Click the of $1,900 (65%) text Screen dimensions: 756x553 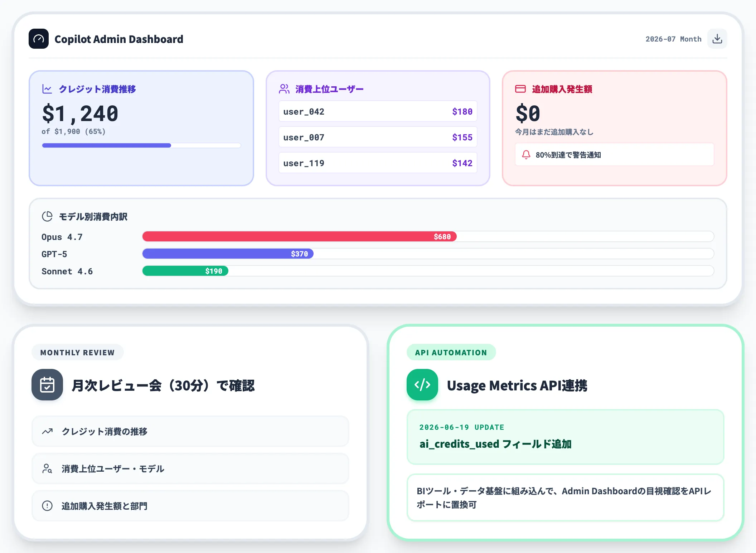pos(74,131)
